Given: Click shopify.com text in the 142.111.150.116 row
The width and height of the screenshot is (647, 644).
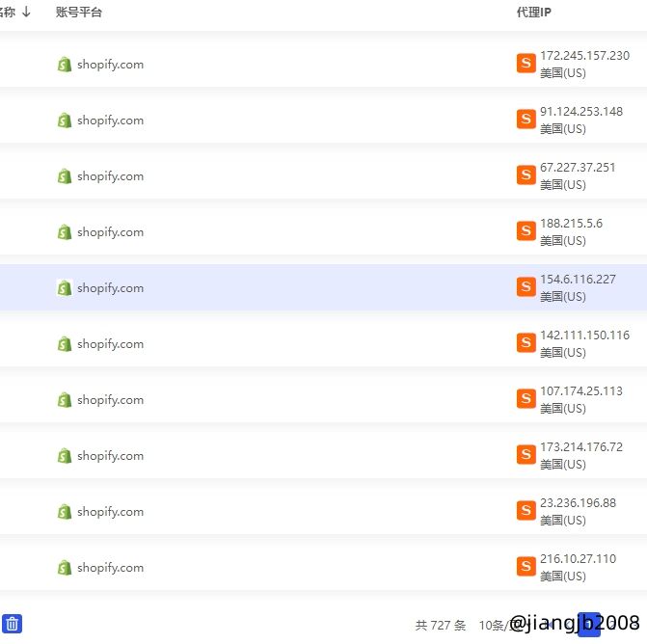Looking at the screenshot, I should click(110, 344).
